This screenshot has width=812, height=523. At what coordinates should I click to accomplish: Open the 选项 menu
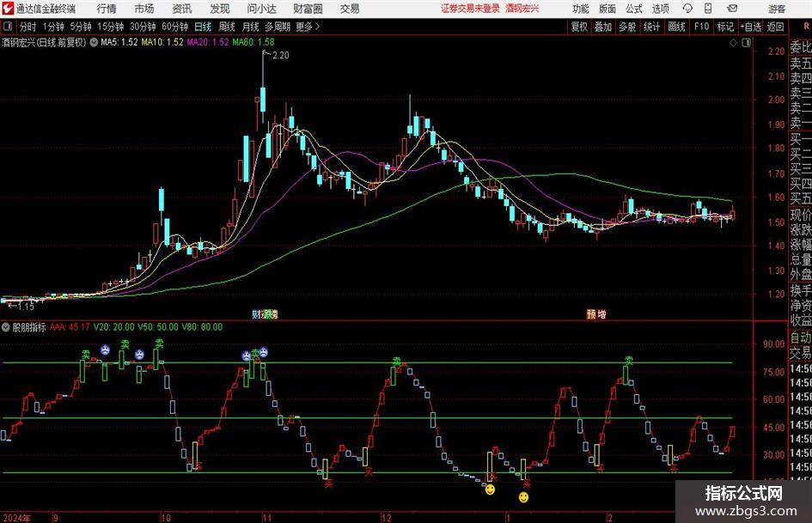click(660, 9)
